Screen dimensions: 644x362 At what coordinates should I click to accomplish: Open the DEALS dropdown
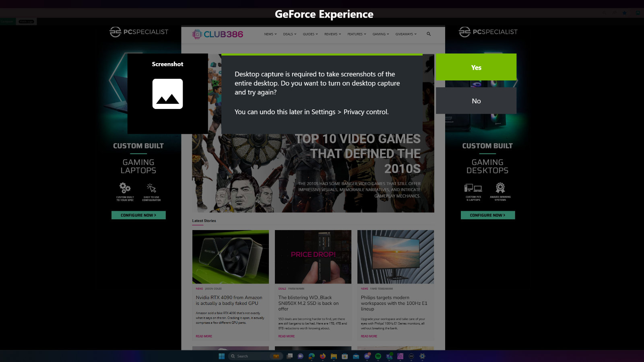point(289,34)
